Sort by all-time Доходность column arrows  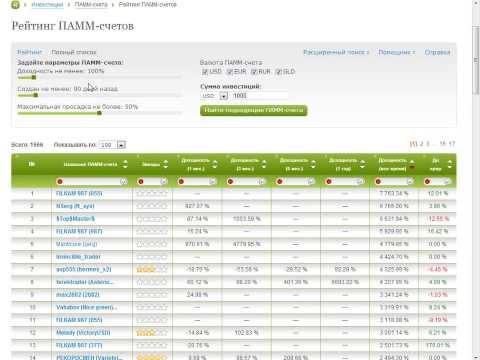pyautogui.click(x=412, y=164)
